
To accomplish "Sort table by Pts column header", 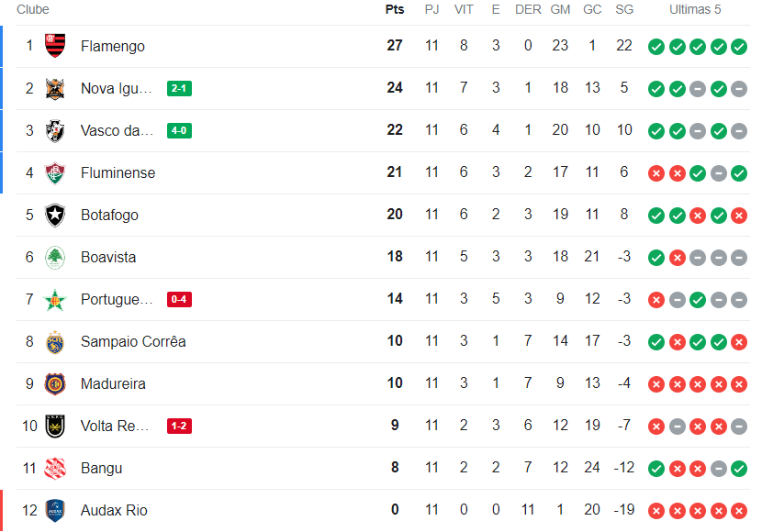I will pos(395,9).
